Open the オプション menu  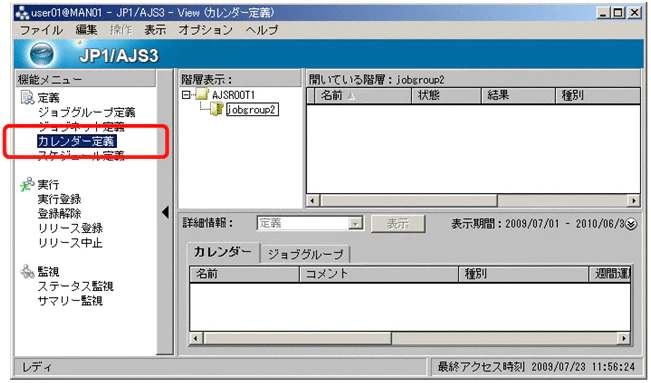206,30
